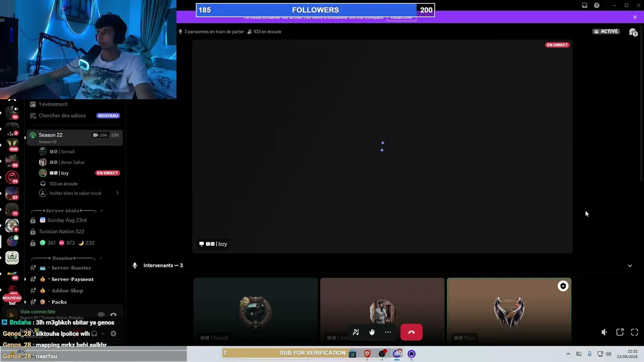Click the NOUVEAU pill in the server list
The image size is (644, 362).
(12, 298)
